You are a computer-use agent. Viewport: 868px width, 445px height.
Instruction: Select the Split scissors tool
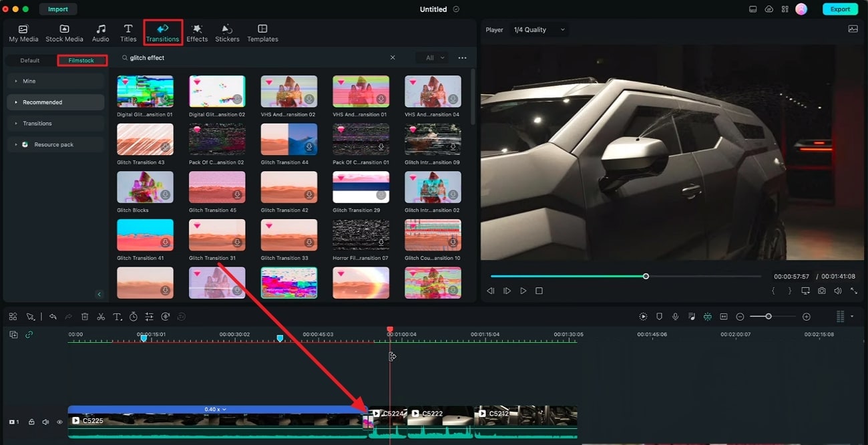pos(101,317)
